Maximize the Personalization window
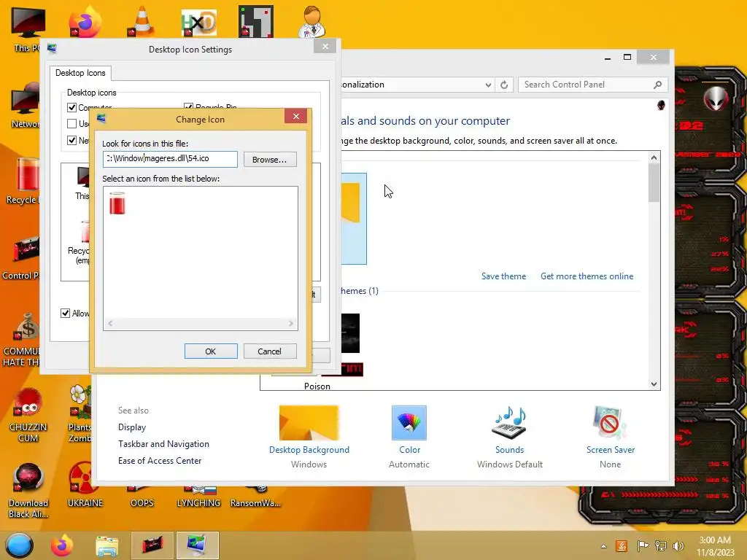 [x=627, y=58]
